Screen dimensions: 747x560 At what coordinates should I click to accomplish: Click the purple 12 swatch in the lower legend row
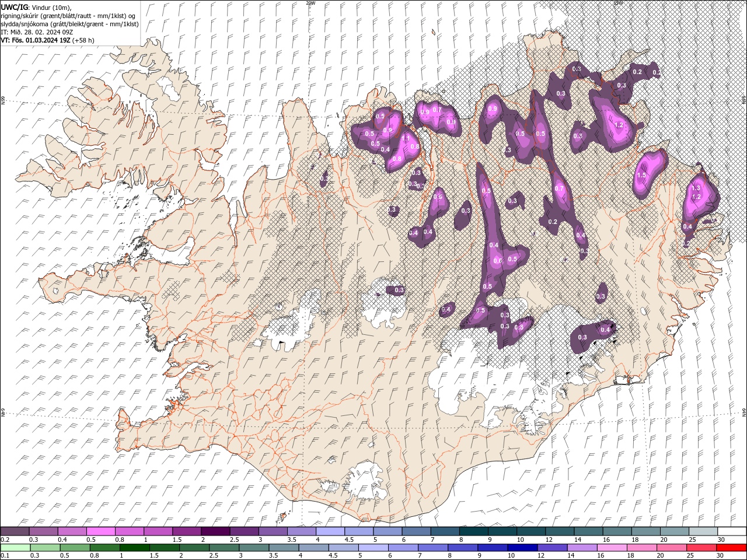[x=551, y=548]
